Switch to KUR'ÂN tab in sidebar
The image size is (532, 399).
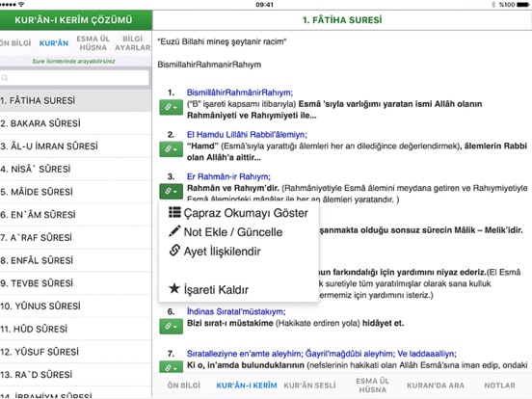[x=54, y=43]
